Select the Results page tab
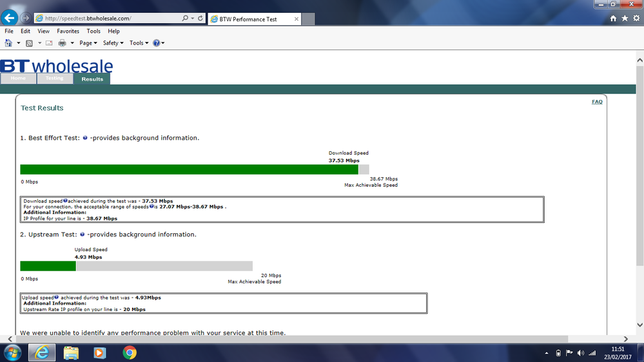Viewport: 644px width, 362px height. (x=92, y=79)
